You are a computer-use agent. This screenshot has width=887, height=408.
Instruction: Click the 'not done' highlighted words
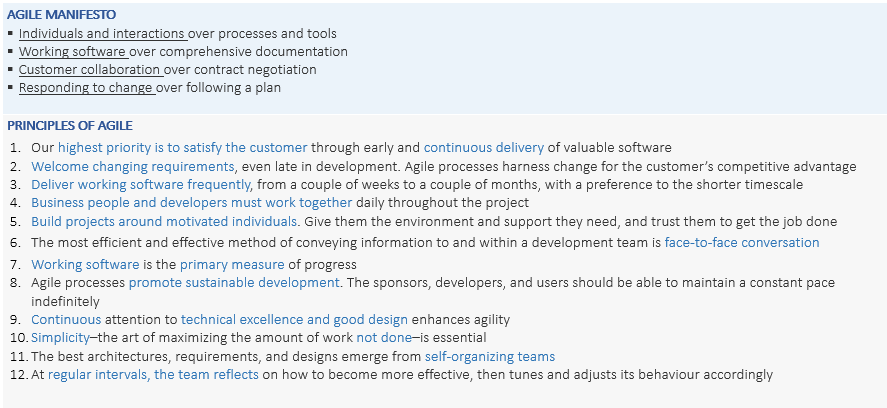coord(381,339)
